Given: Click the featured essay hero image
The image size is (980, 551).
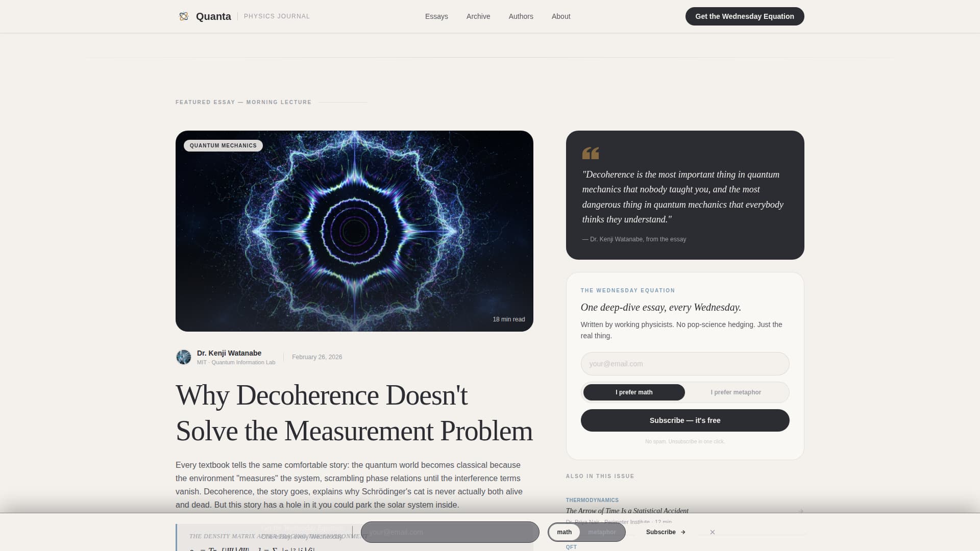Looking at the screenshot, I should click(x=354, y=231).
